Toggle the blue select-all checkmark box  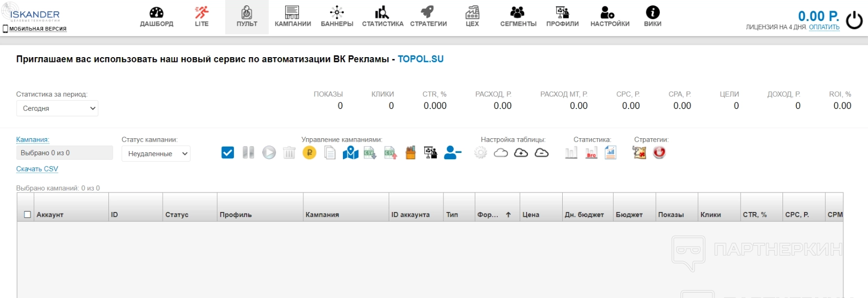coord(228,153)
